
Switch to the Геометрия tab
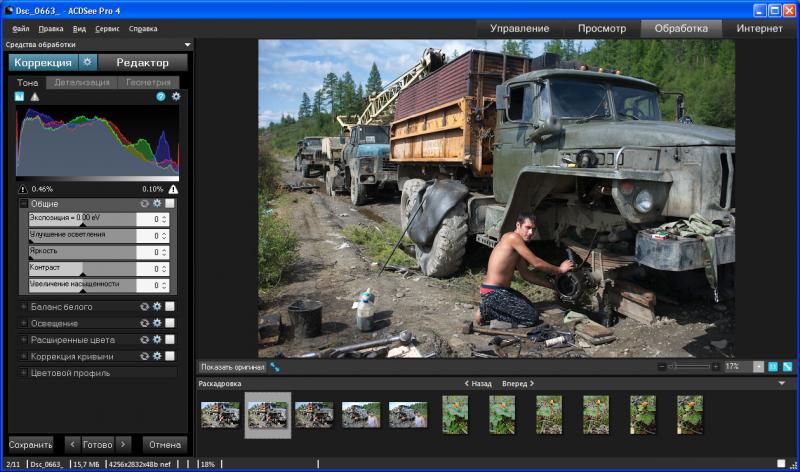(x=148, y=82)
